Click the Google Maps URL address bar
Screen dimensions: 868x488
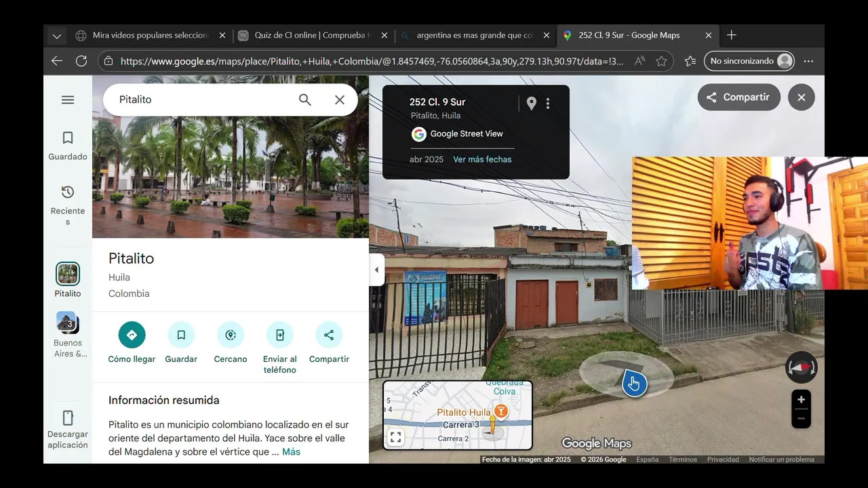point(372,61)
